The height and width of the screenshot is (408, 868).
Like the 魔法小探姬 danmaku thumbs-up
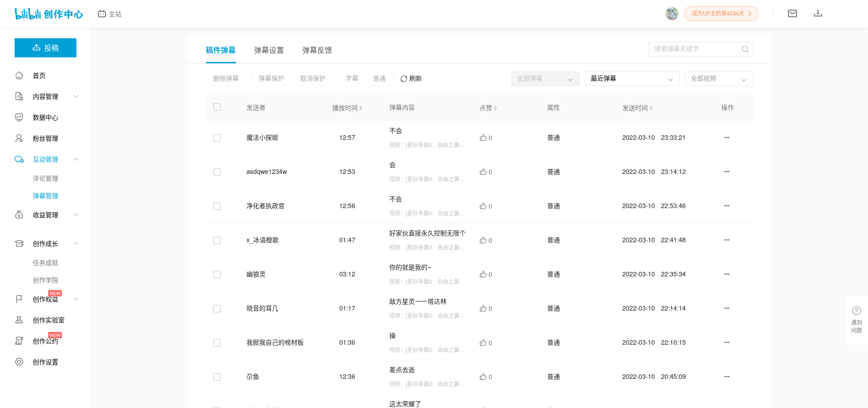(x=483, y=138)
